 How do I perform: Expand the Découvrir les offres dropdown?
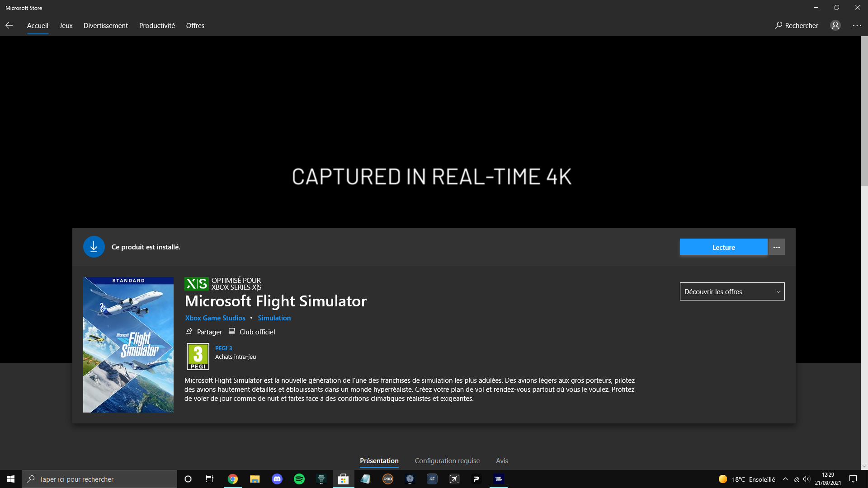(x=732, y=291)
